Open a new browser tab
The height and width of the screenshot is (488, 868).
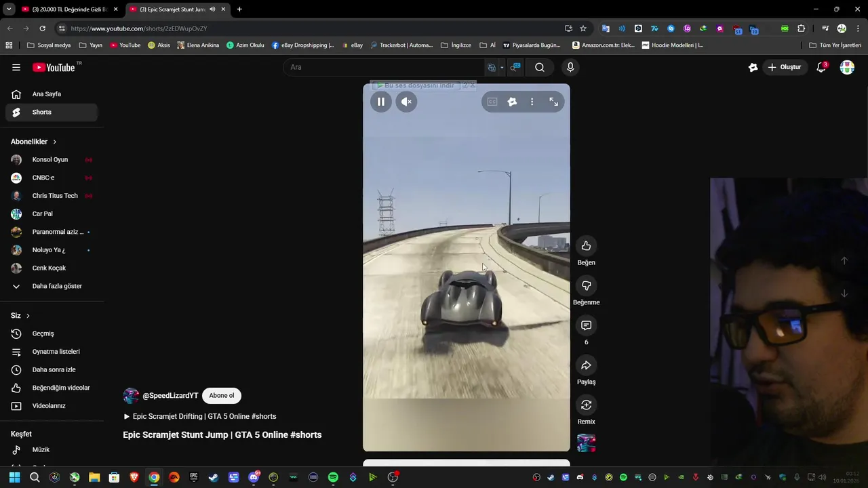point(239,9)
